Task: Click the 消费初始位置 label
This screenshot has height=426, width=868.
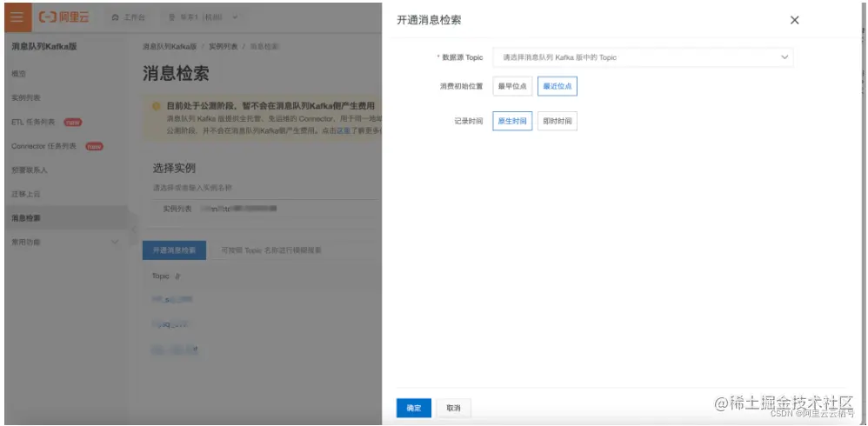Action: click(461, 86)
